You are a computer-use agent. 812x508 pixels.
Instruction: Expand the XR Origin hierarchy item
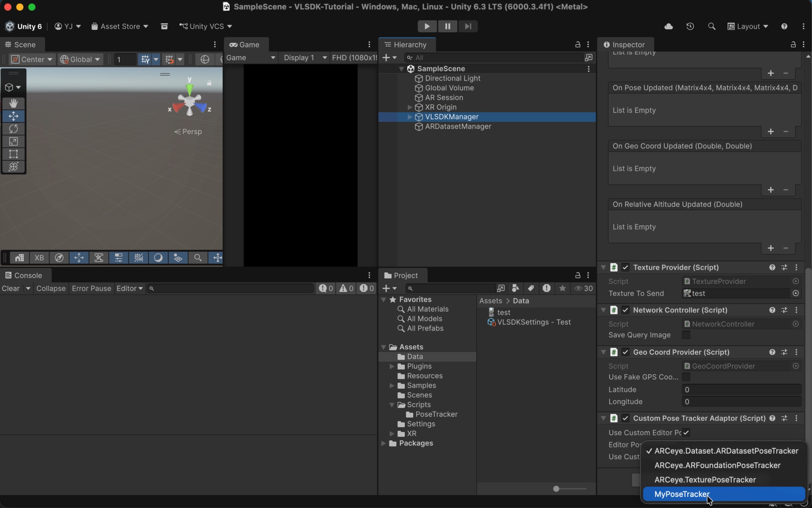409,107
